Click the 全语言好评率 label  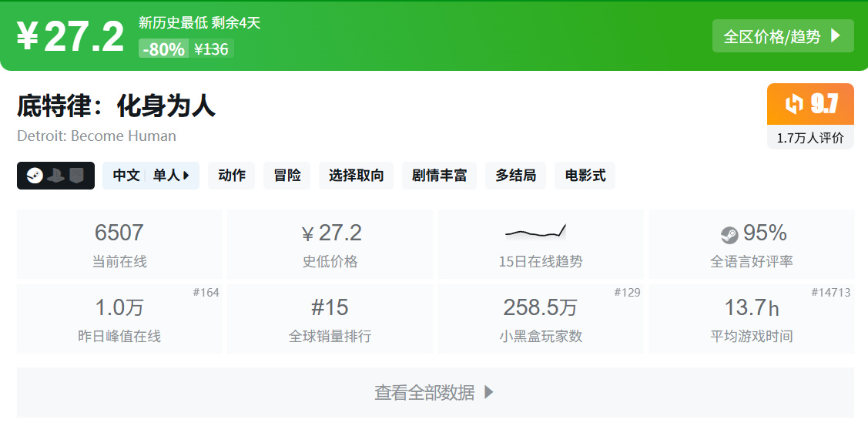pyautogui.click(x=751, y=261)
